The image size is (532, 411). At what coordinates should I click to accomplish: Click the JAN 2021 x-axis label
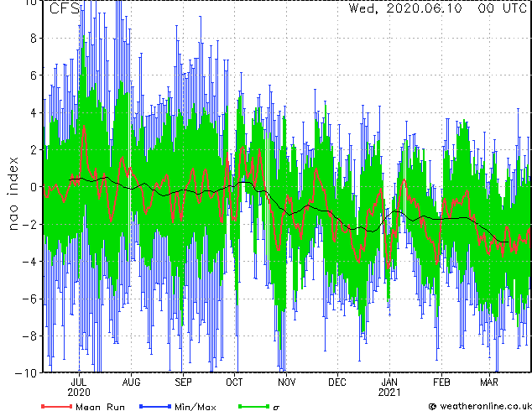pyautogui.click(x=389, y=388)
